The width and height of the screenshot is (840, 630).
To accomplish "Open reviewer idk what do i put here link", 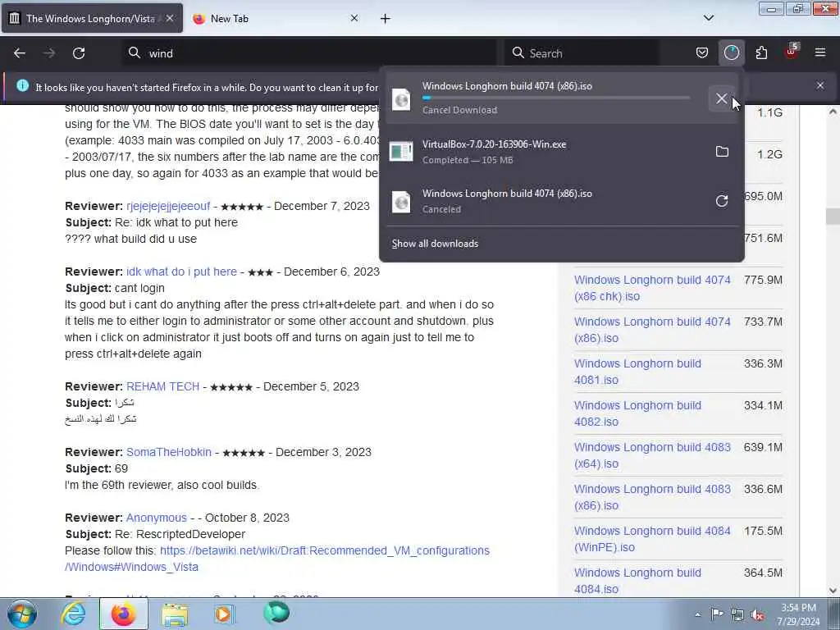I will 181,272.
